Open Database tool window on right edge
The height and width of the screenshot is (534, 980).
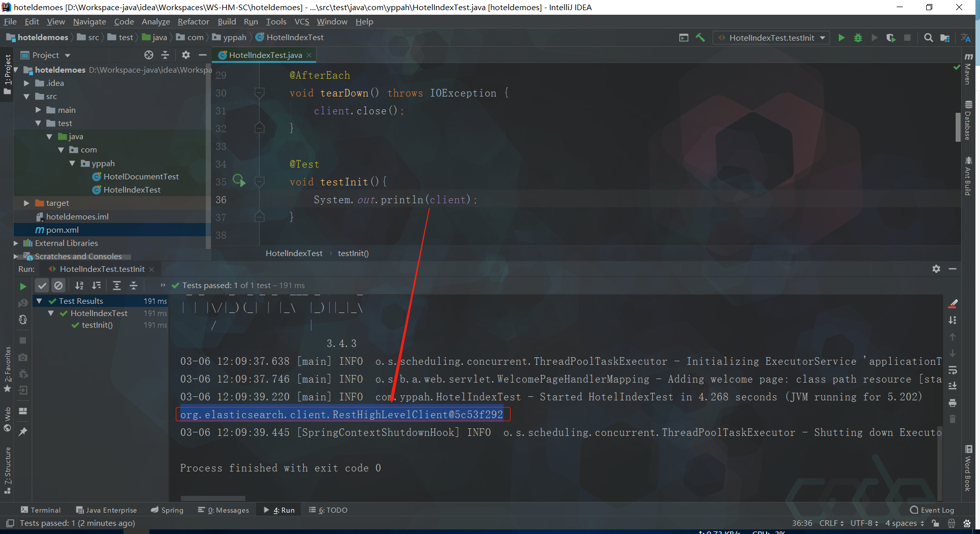pyautogui.click(x=968, y=120)
